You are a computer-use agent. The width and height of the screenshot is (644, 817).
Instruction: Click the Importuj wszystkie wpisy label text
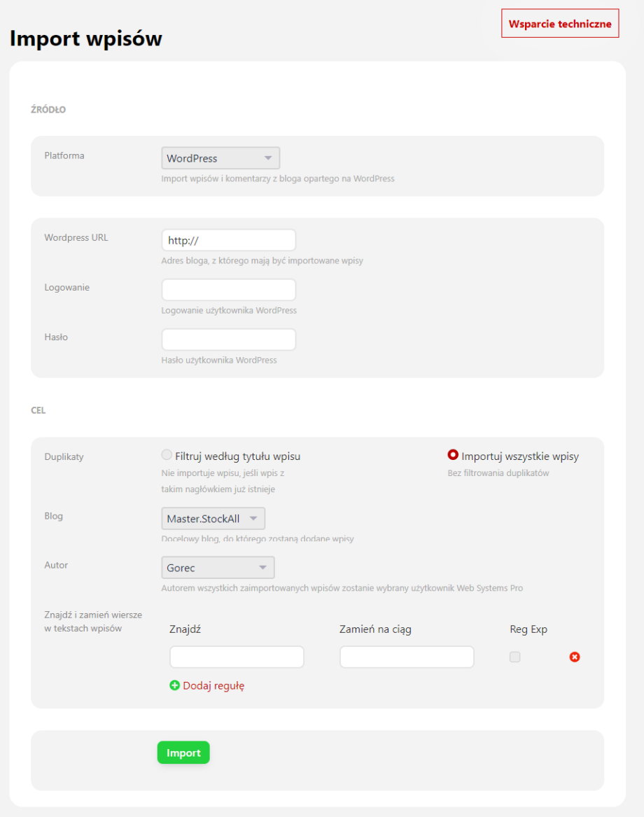[520, 456]
